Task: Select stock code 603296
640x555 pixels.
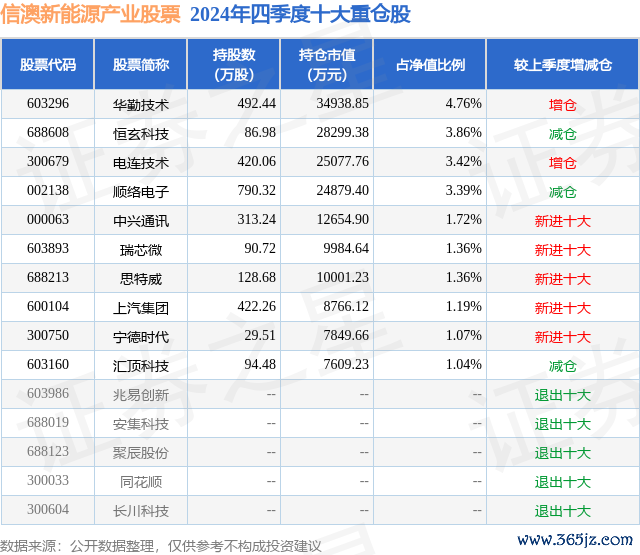Action: [48, 104]
